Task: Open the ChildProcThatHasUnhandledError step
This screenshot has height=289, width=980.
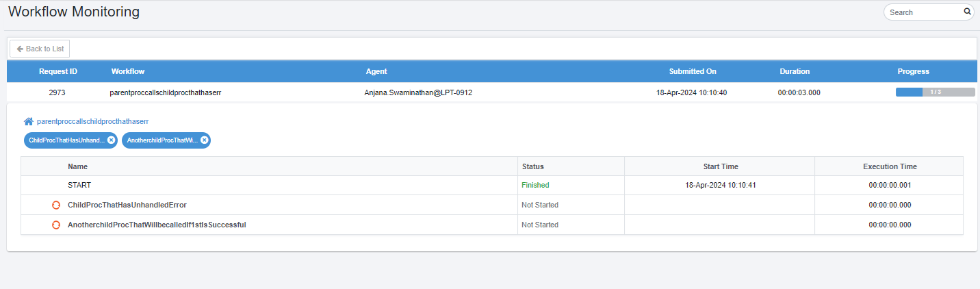Action: [127, 205]
